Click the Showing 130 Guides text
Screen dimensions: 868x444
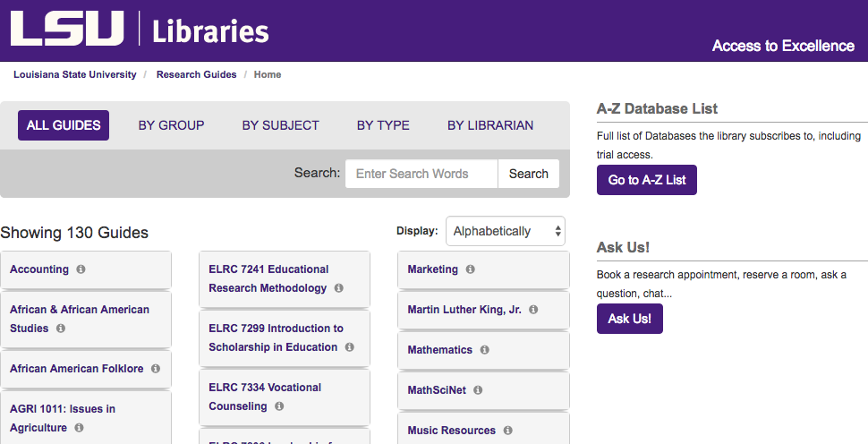pos(74,233)
